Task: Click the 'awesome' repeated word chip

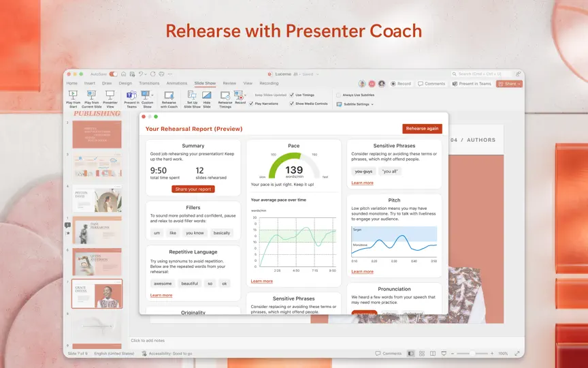Action: click(163, 284)
